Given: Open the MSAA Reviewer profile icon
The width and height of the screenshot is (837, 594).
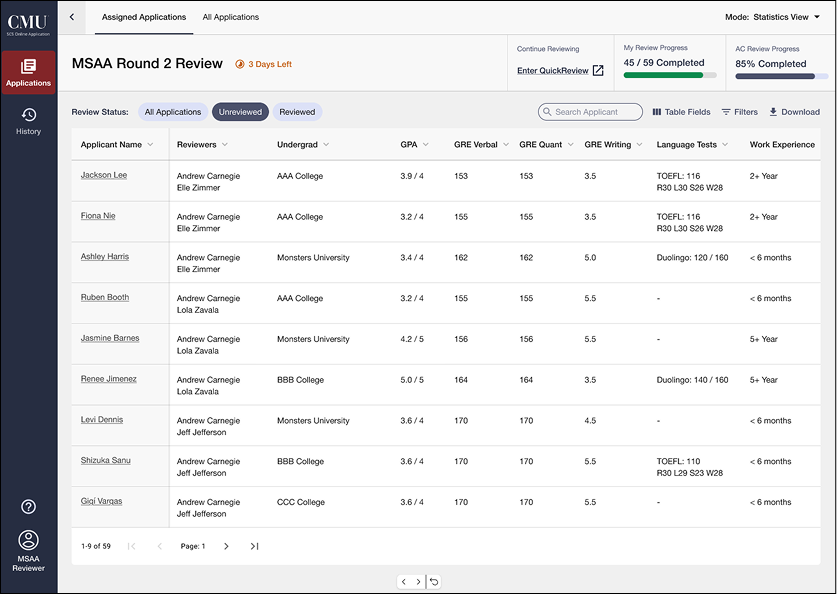Looking at the screenshot, I should (28, 540).
